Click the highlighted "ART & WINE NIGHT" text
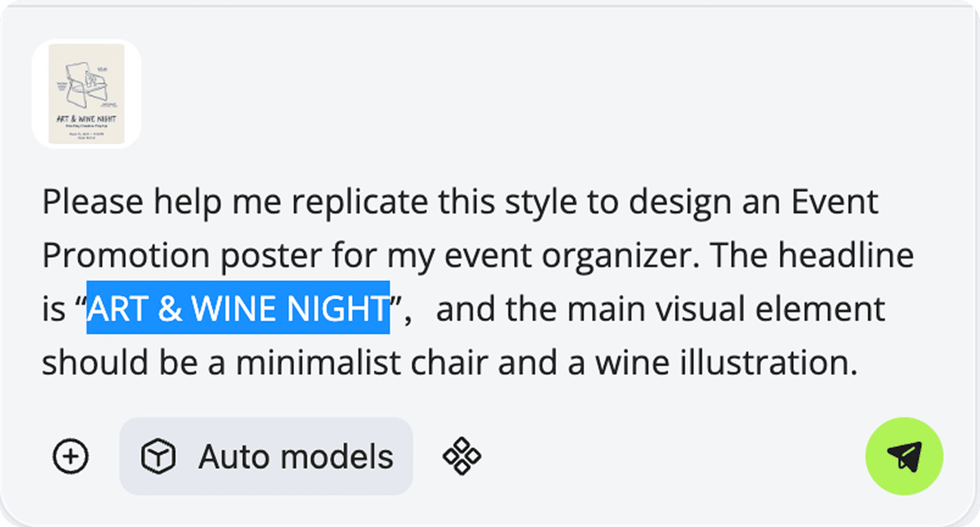The height and width of the screenshot is (527, 980). point(238,310)
